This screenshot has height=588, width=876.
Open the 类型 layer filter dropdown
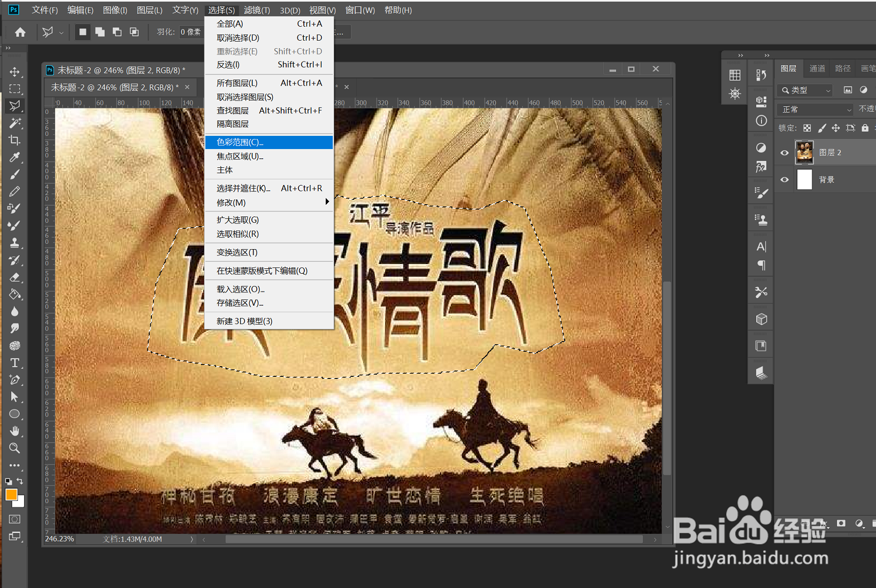pos(804,90)
